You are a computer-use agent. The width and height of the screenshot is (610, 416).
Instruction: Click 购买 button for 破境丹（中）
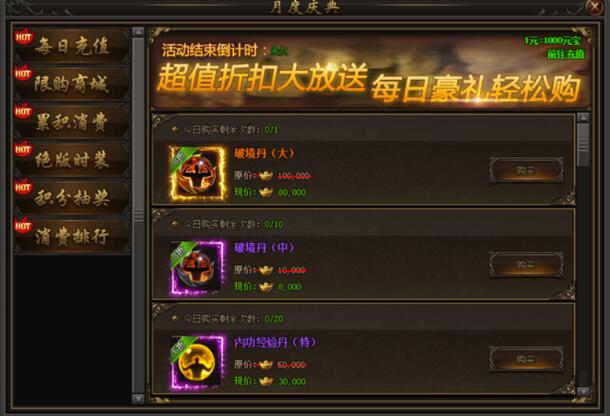(526, 265)
